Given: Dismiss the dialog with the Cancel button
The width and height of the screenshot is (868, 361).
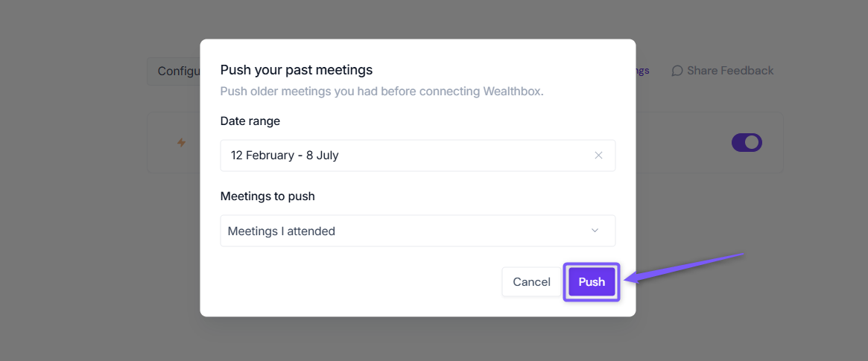Looking at the screenshot, I should point(531,282).
